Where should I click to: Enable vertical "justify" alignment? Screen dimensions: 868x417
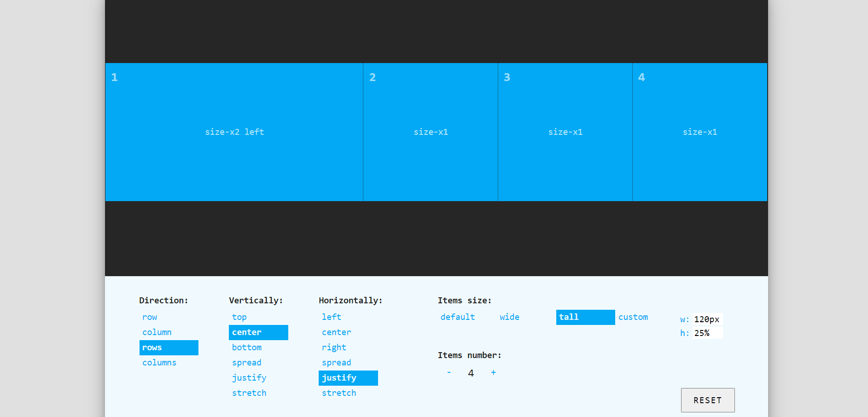pos(249,377)
